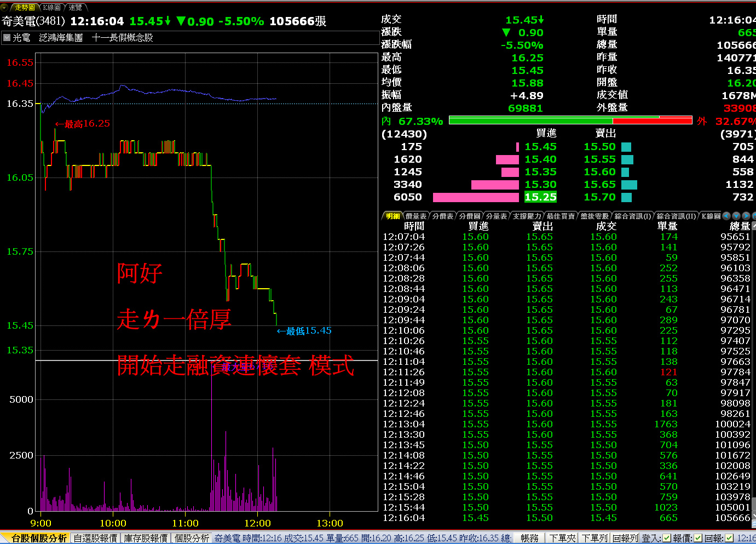
Task: Click the 時間 column header in detail table
Action: [414, 226]
